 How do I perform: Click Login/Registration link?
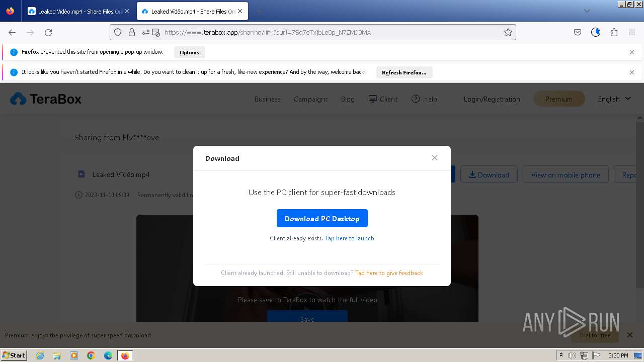tap(492, 99)
